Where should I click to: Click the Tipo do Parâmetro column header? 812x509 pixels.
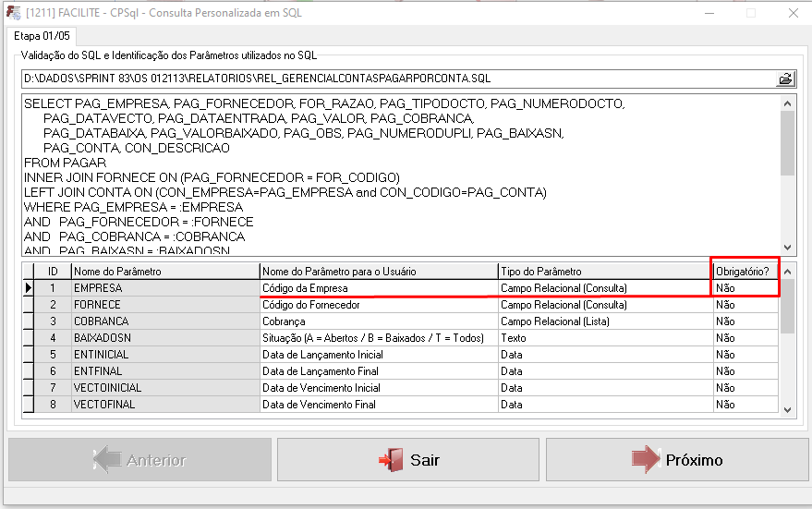click(604, 272)
